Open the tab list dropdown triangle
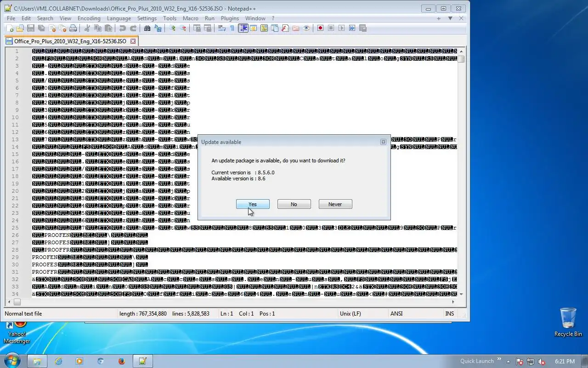The width and height of the screenshot is (588, 368). [450, 18]
